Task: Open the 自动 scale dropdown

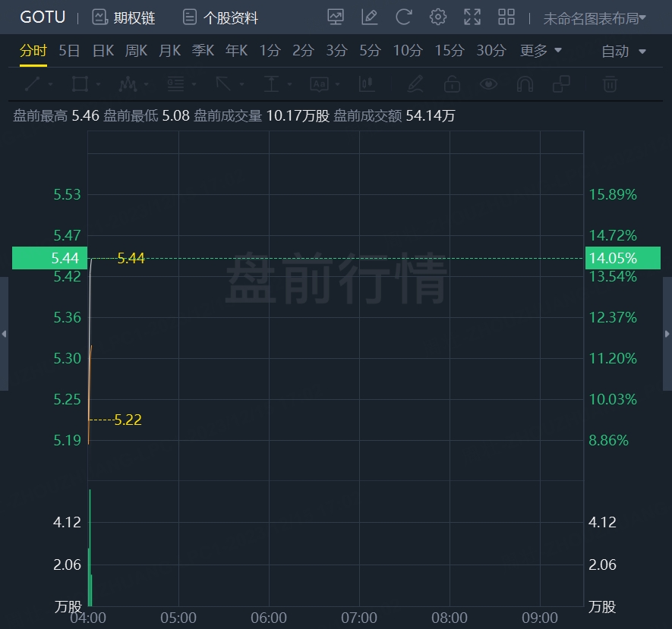Action: tap(623, 52)
